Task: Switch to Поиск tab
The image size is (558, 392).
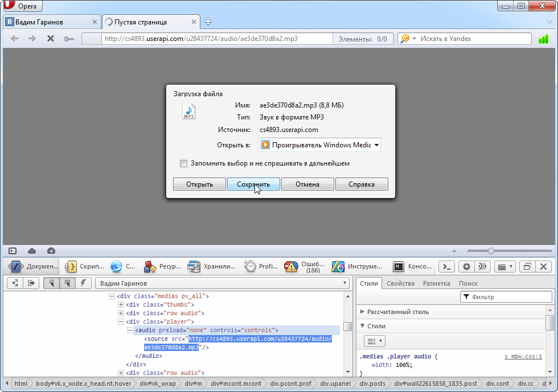Action: (468, 283)
